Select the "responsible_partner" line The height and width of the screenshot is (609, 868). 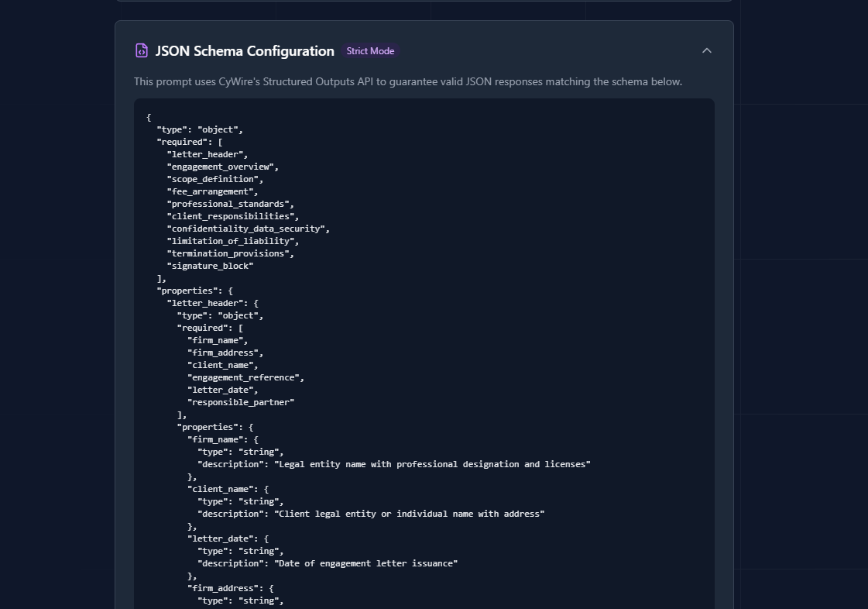(241, 402)
